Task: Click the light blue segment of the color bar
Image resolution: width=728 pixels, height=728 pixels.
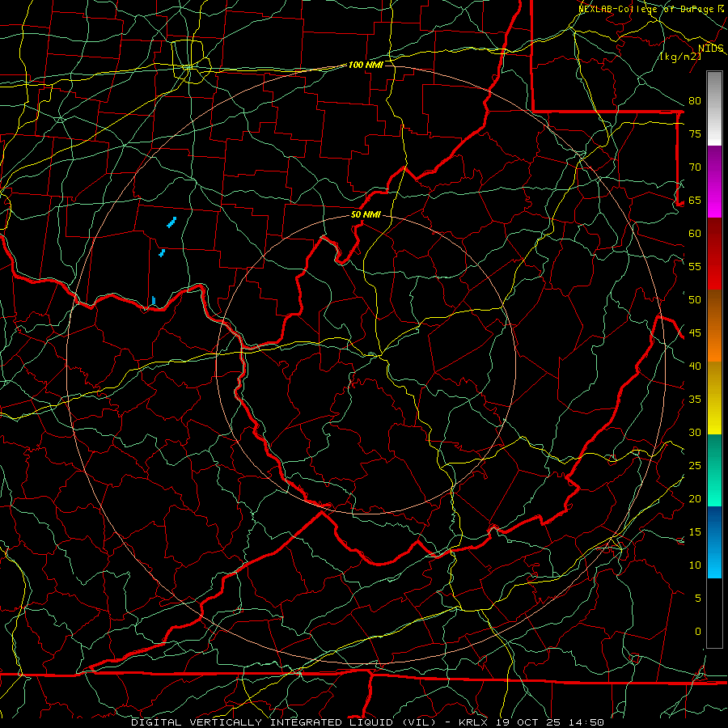Action: click(x=714, y=542)
